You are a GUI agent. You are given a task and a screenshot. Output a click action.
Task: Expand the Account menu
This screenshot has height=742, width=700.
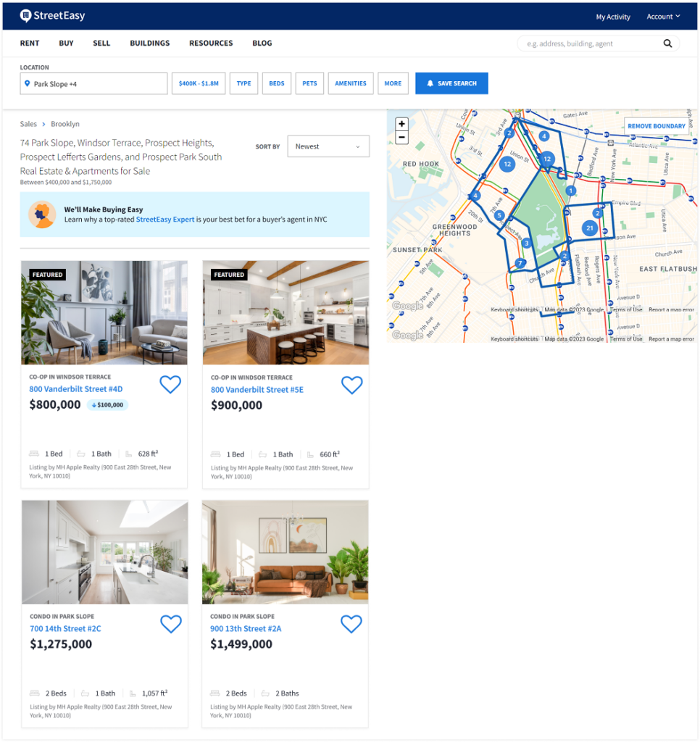(x=662, y=16)
